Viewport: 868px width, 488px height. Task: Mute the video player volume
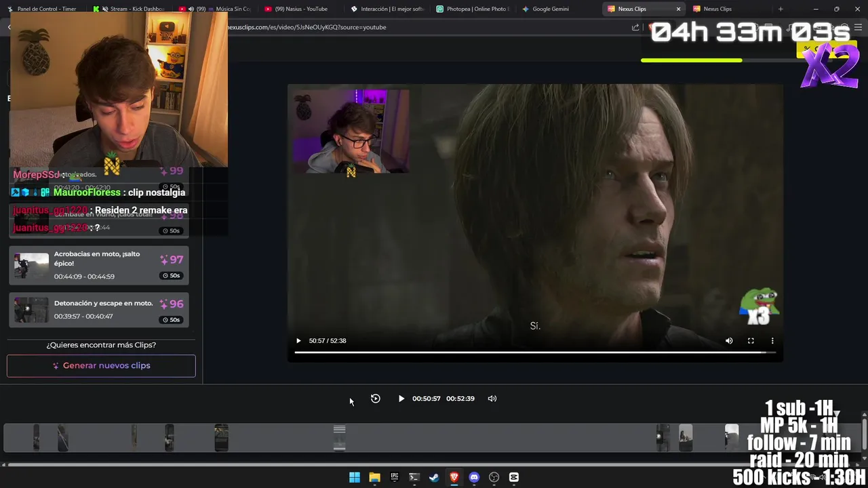729,340
